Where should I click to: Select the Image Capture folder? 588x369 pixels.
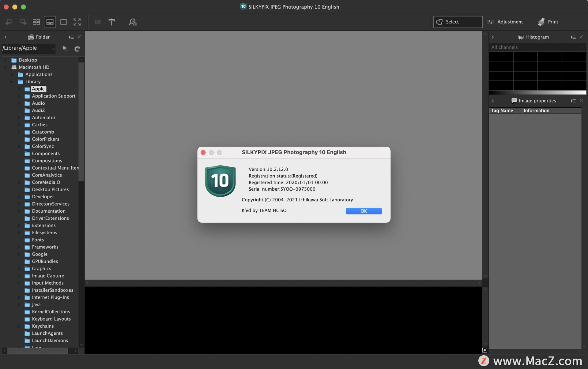[x=48, y=276]
